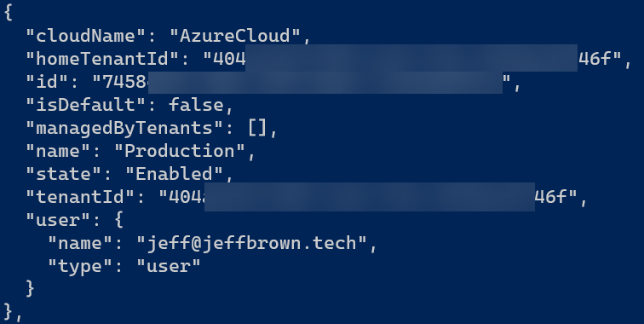
Task: Click the "user" object key
Action: [x=58, y=220]
